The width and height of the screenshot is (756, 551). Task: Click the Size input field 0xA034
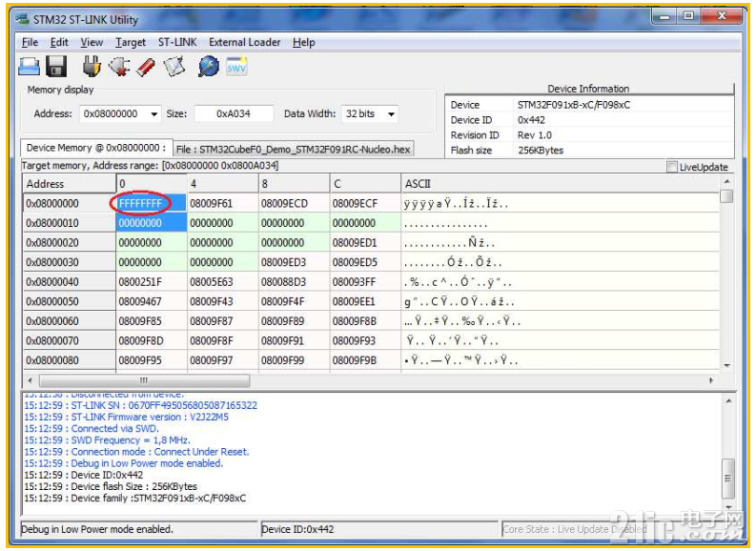tap(234, 113)
